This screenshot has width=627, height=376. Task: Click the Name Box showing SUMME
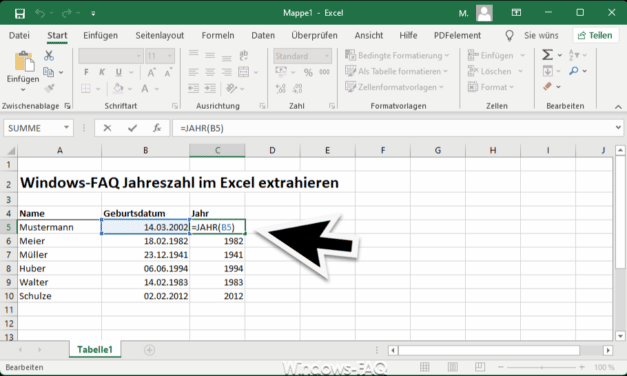[x=38, y=128]
